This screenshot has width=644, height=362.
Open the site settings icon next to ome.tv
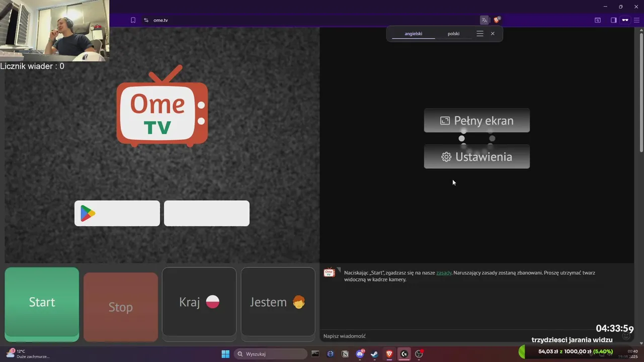(x=146, y=20)
